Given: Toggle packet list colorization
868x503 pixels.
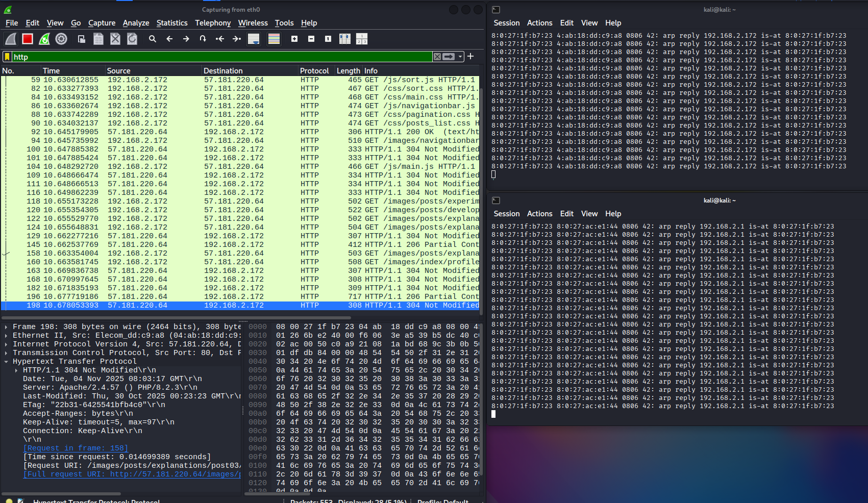Looking at the screenshot, I should coord(274,39).
